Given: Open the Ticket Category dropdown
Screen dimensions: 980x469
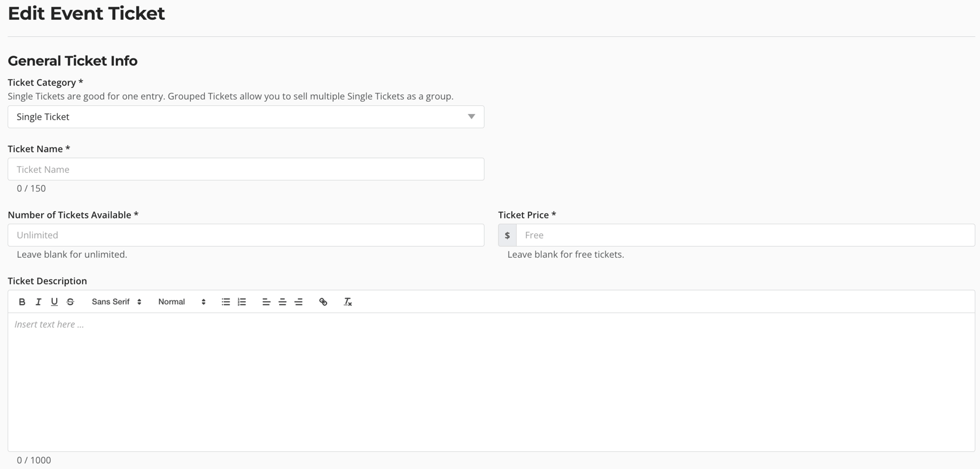Looking at the screenshot, I should [x=246, y=117].
